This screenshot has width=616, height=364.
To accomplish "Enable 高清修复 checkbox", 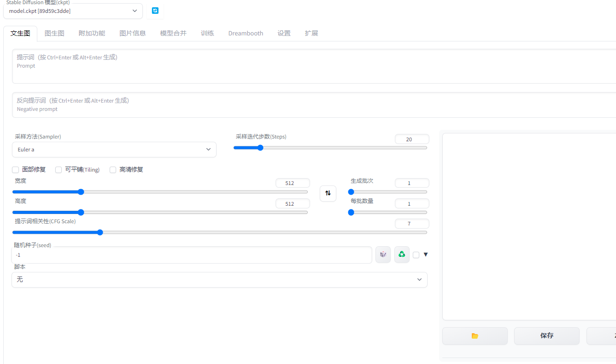I will (113, 170).
